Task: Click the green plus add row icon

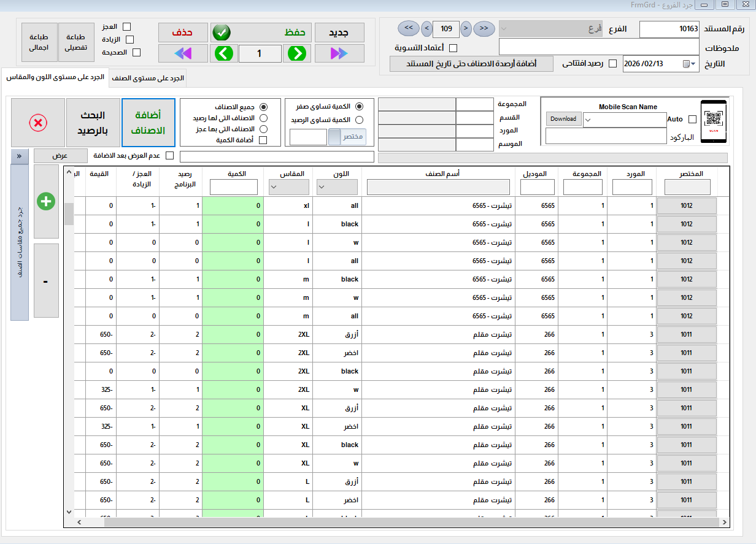Action: tap(46, 201)
